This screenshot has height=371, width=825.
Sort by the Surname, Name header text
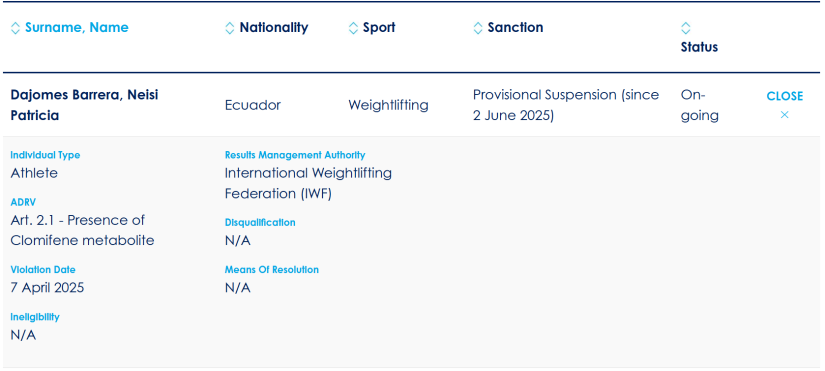click(x=77, y=28)
